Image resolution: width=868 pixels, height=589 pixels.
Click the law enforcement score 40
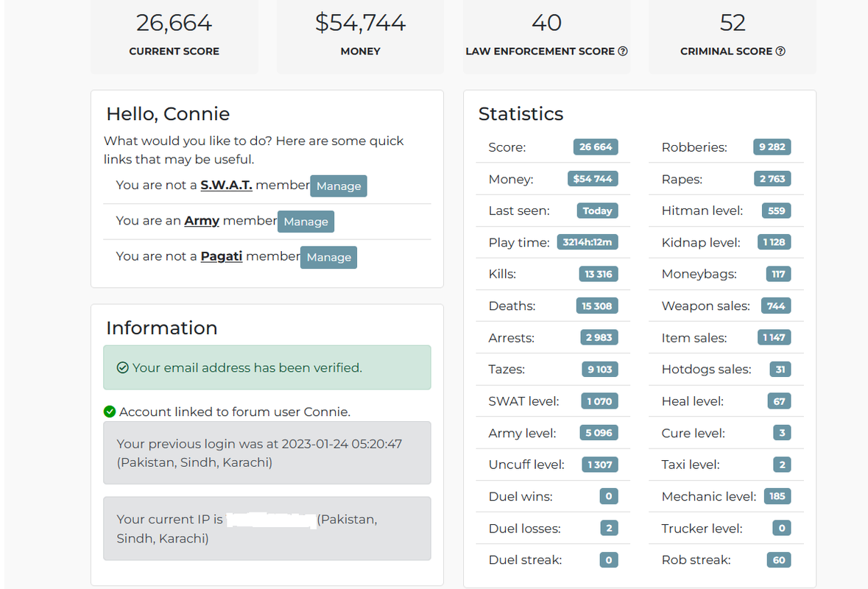click(x=546, y=23)
